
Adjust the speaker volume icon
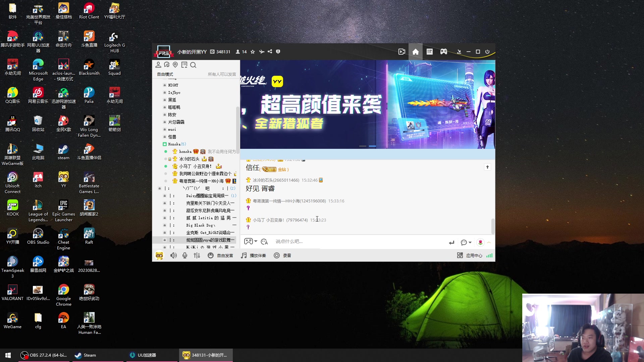click(173, 255)
